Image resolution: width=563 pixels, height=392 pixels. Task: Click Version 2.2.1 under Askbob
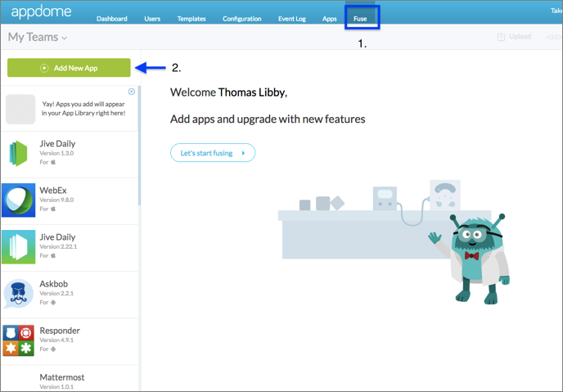click(56, 293)
